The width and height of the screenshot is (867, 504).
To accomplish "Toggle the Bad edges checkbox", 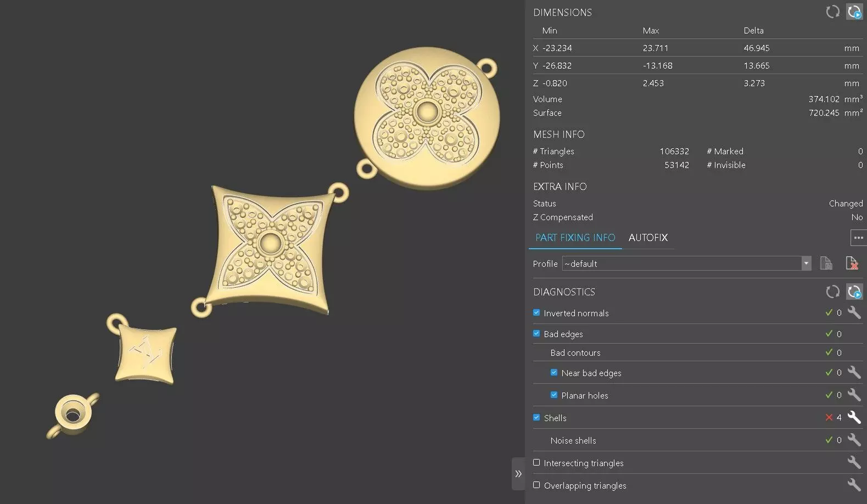I will point(536,333).
